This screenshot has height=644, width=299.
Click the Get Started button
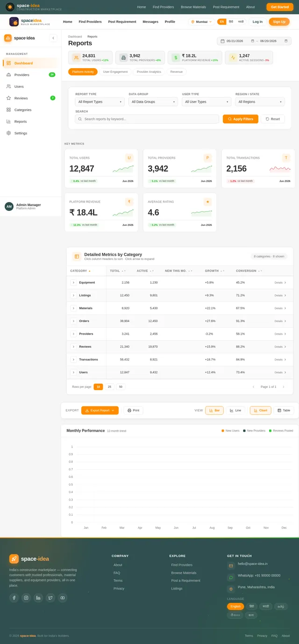click(x=280, y=7)
